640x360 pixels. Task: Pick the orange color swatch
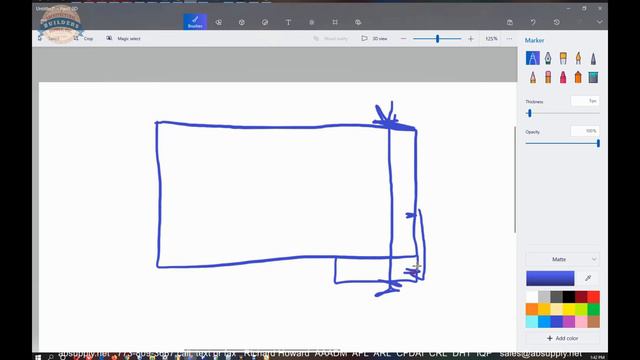click(x=532, y=309)
